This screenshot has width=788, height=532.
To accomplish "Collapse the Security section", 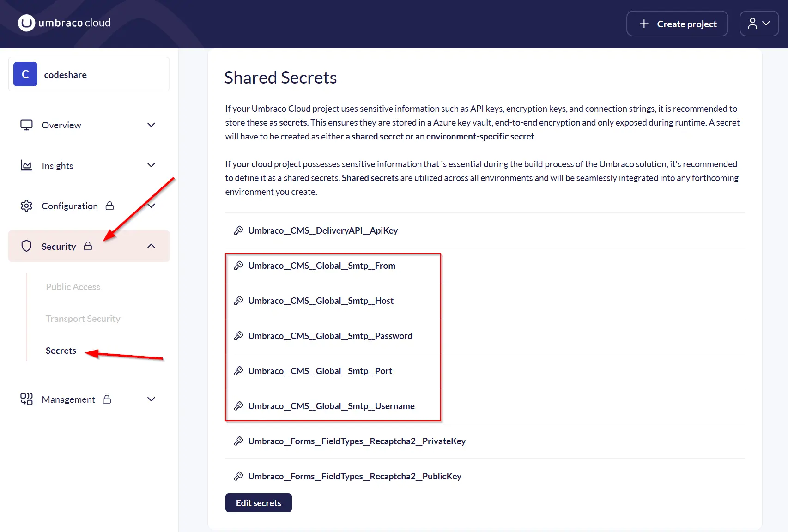I will point(151,246).
